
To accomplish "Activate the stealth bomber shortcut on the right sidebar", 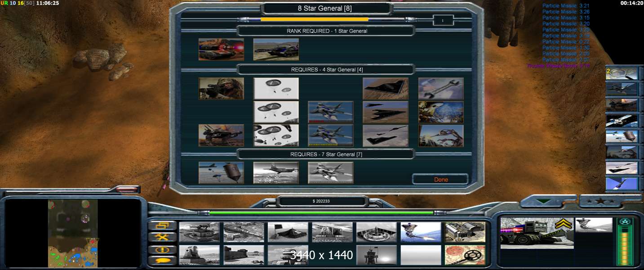I will [622, 168].
